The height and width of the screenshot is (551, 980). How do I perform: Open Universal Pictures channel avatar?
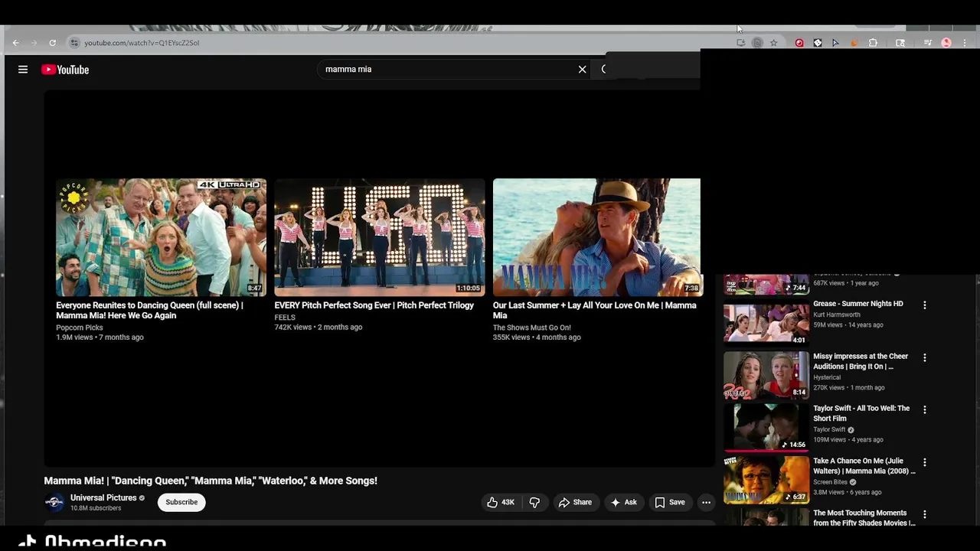pos(54,502)
